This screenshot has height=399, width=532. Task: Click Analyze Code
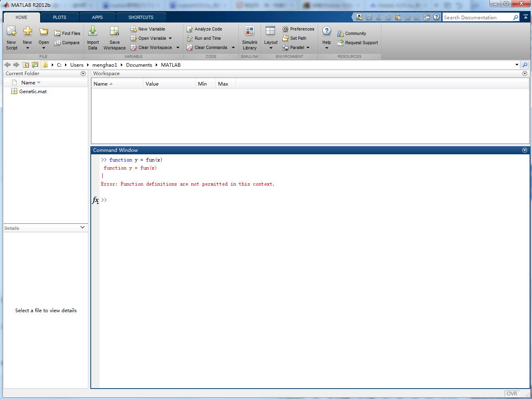pos(204,29)
